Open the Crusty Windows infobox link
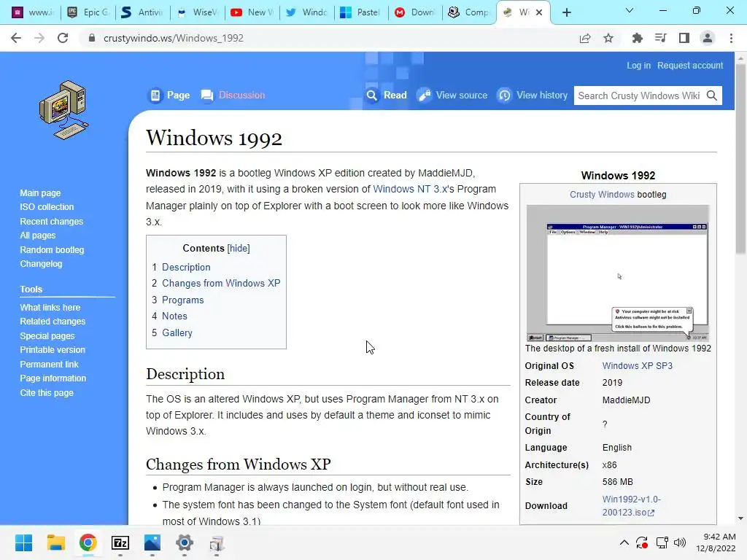 [x=602, y=194]
